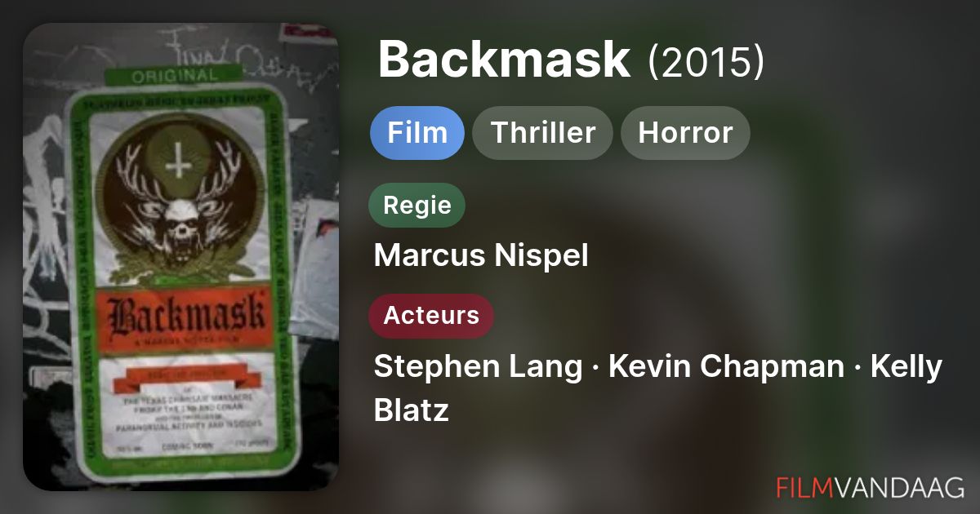Viewport: 980px width, 514px height.
Task: Click the Backmask film title heading
Action: pos(505,59)
